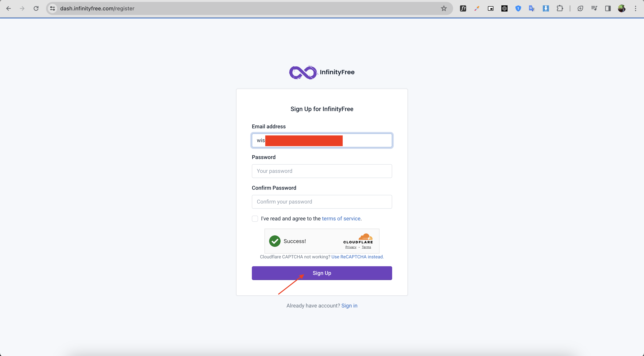Screen dimensions: 644x356
Task: Click Use ReCAPTCHA instead link
Action: click(357, 257)
